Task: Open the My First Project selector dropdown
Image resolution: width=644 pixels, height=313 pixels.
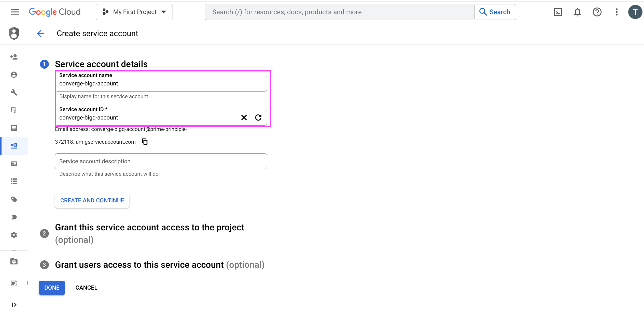Action: 134,12
